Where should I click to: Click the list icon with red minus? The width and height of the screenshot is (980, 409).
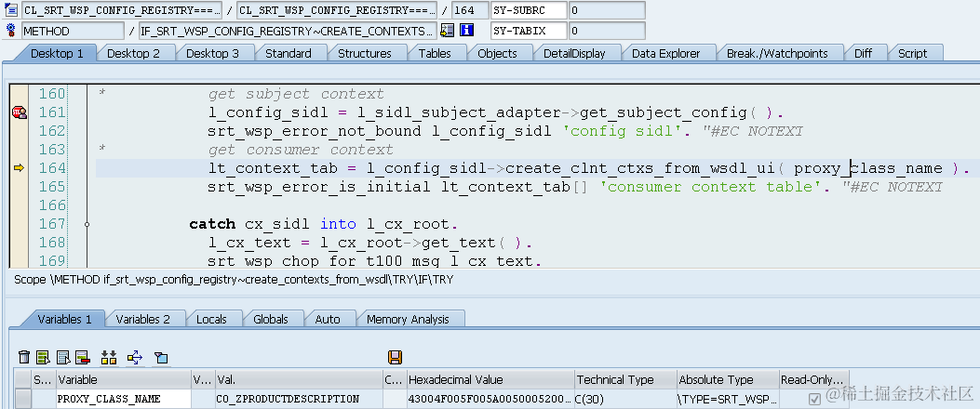coord(83,357)
